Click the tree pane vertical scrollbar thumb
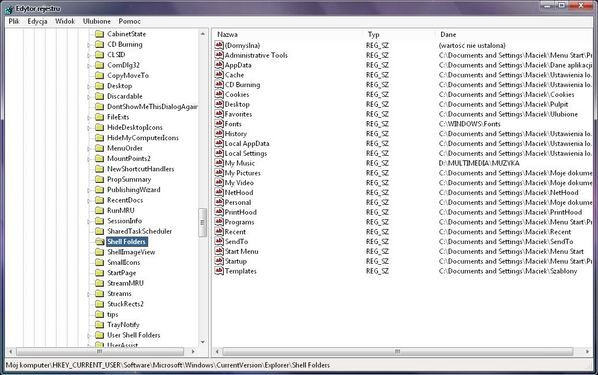 point(203,222)
